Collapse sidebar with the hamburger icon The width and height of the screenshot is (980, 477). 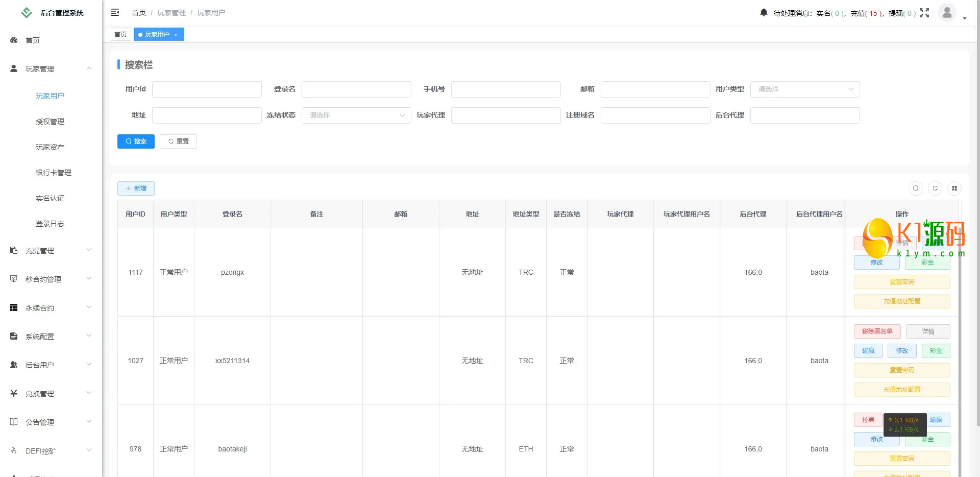(115, 12)
